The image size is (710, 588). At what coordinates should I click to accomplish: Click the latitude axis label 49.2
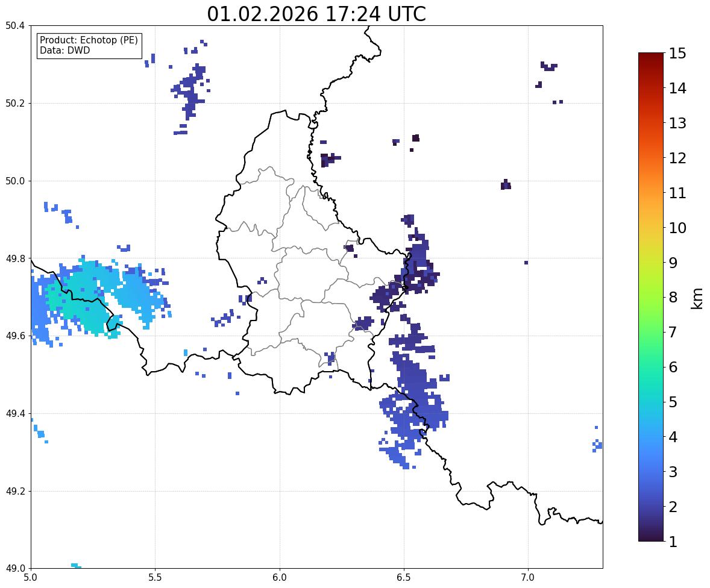[x=15, y=491]
